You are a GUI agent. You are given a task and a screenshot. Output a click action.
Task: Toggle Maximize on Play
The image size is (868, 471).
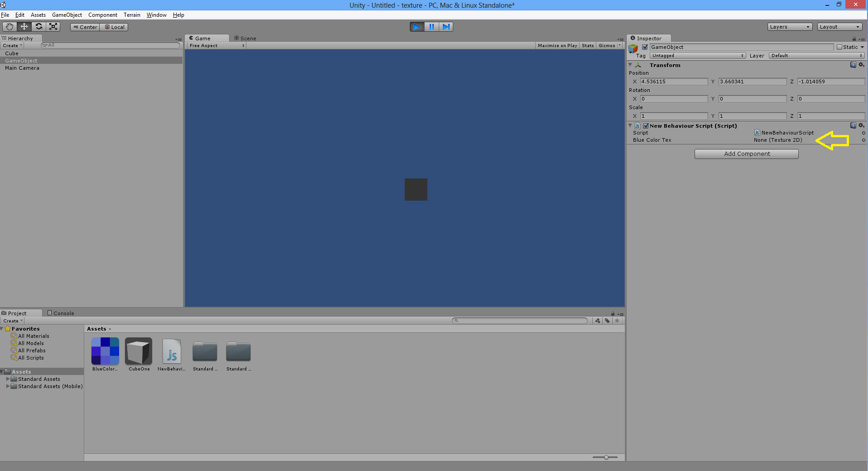[x=557, y=46]
